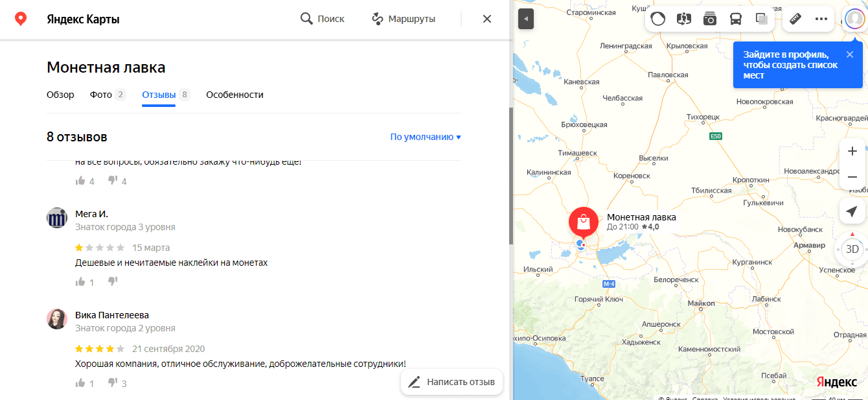
Task: Zoom in on the map
Action: 852,151
